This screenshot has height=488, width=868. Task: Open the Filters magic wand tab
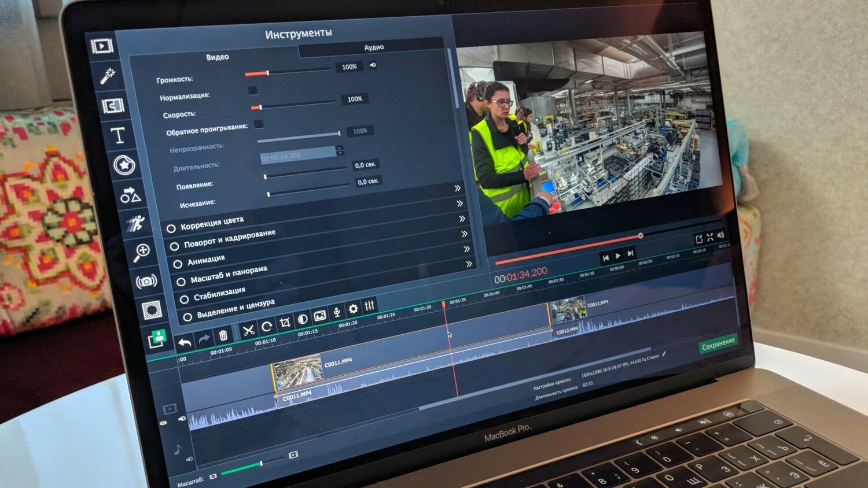coord(108,75)
